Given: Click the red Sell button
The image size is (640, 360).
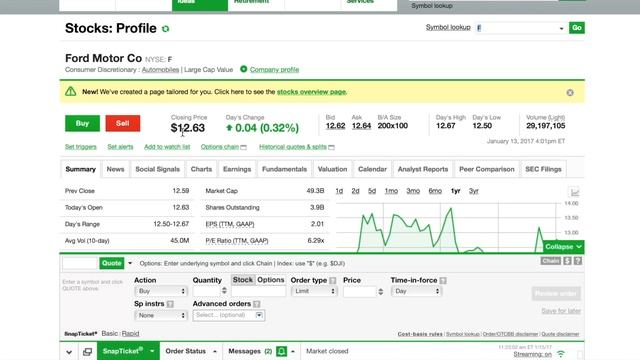Looking at the screenshot, I should tap(122, 123).
